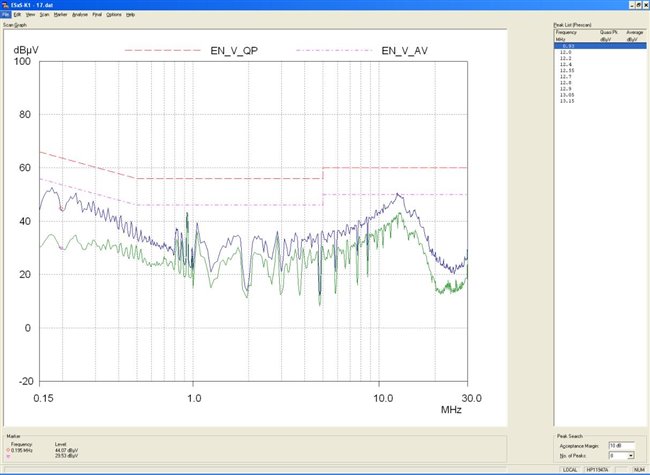Select the 13.15 MHz peak in list
Screen dimensions: 650x475
tap(567, 101)
